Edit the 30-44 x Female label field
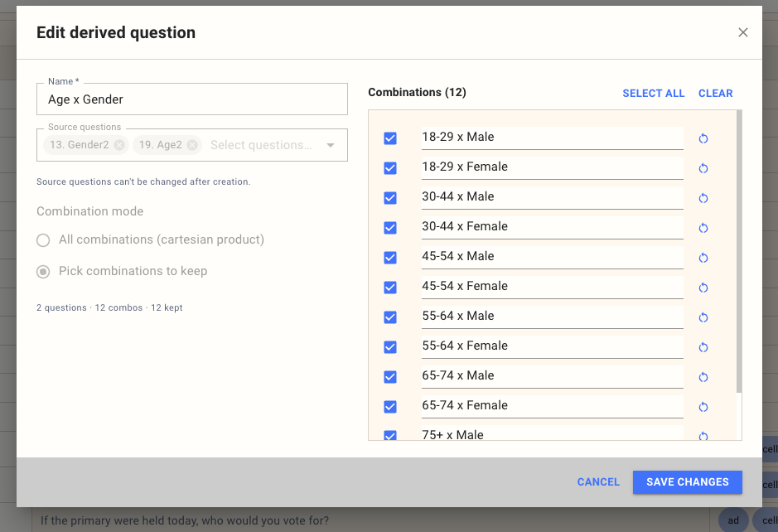Image resolution: width=778 pixels, height=532 pixels. click(x=553, y=227)
